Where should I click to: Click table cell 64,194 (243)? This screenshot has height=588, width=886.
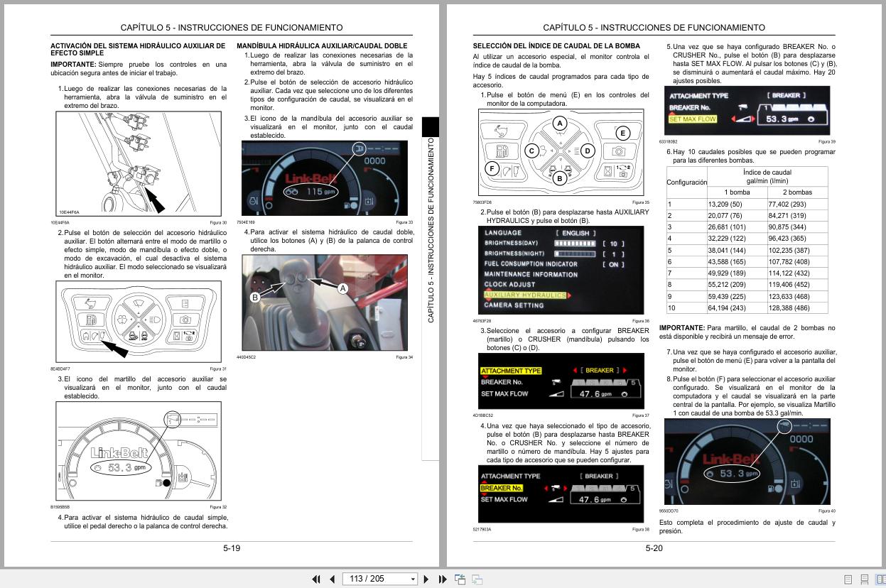727,308
